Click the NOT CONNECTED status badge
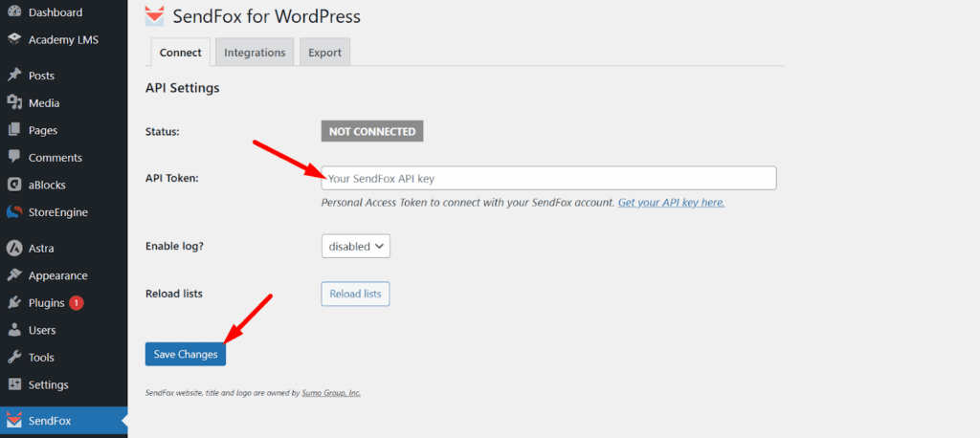Viewport: 980px width, 438px height. pos(372,131)
